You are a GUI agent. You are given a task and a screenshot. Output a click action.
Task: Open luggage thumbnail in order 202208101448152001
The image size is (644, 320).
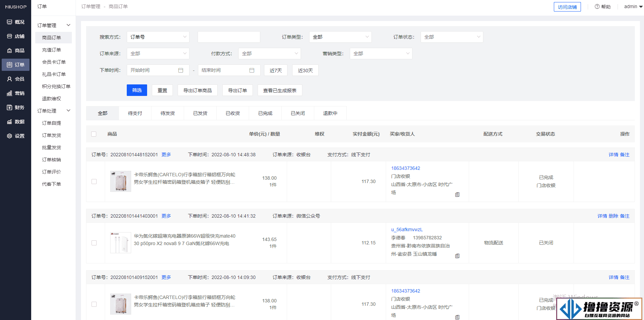click(x=121, y=181)
